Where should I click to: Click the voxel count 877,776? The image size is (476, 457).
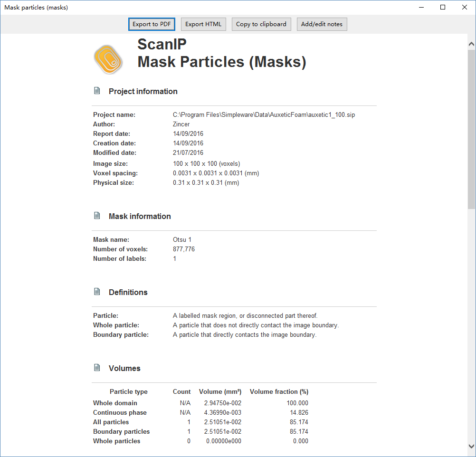pos(184,249)
